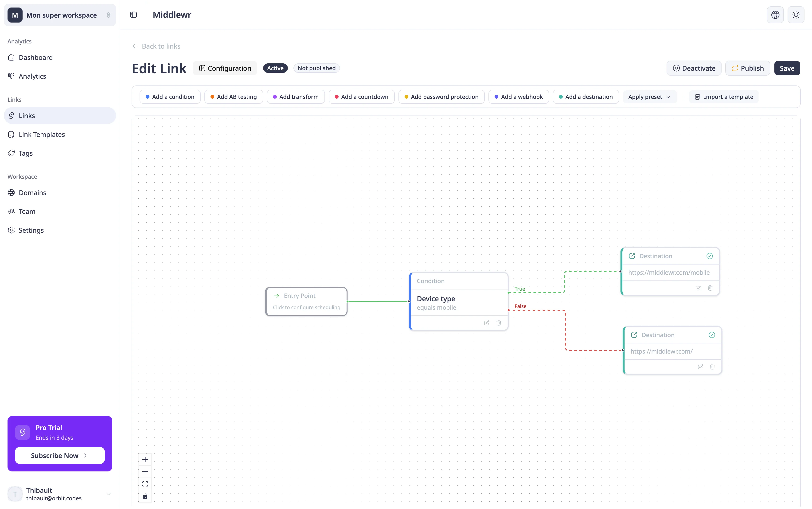Add a webhook node
Viewport: 812px width, 509px height.
(x=519, y=97)
